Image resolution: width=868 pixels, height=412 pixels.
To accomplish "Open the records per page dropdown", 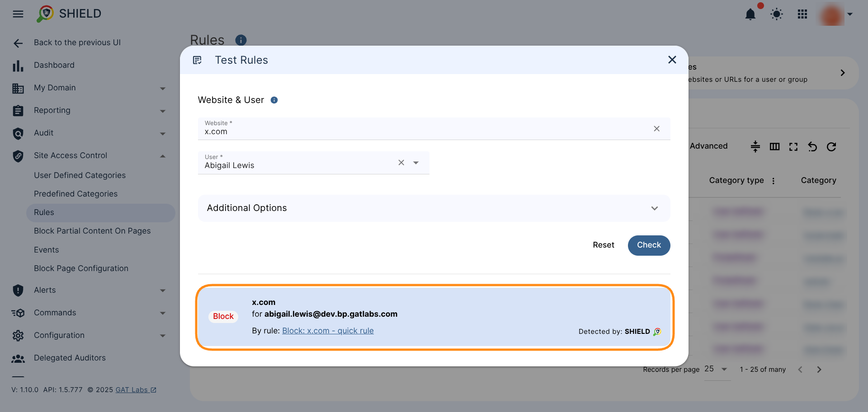I will pyautogui.click(x=717, y=369).
